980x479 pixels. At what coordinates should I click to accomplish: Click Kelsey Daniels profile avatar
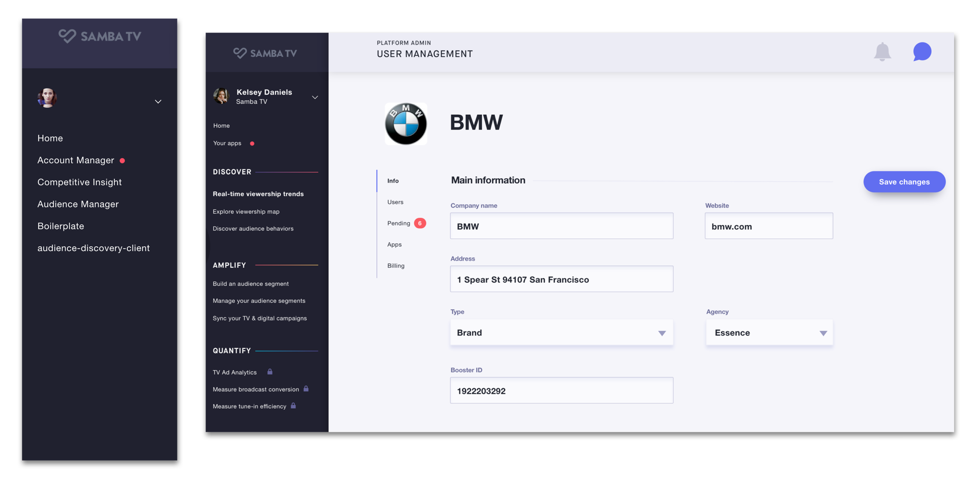(x=221, y=96)
